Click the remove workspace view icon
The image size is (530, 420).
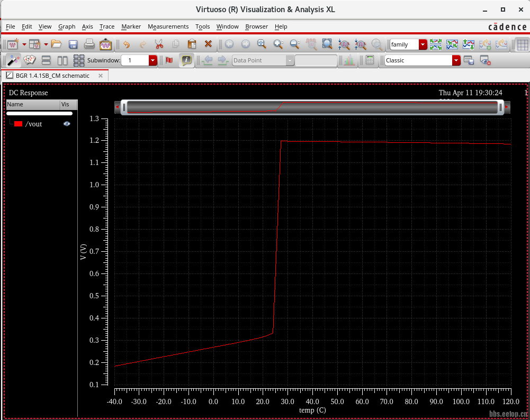486,60
